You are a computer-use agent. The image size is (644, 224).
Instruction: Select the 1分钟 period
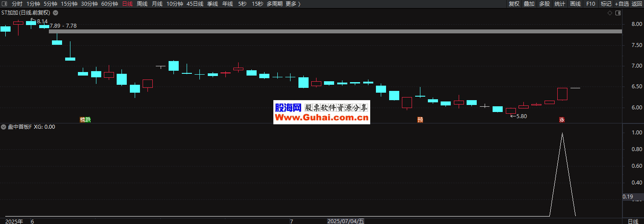[x=33, y=4]
